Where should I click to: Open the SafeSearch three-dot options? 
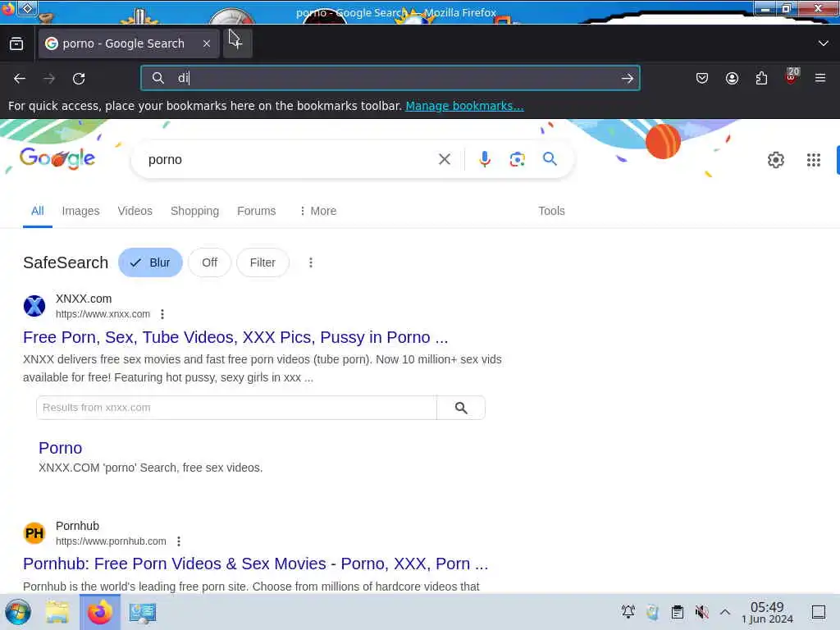[311, 262]
